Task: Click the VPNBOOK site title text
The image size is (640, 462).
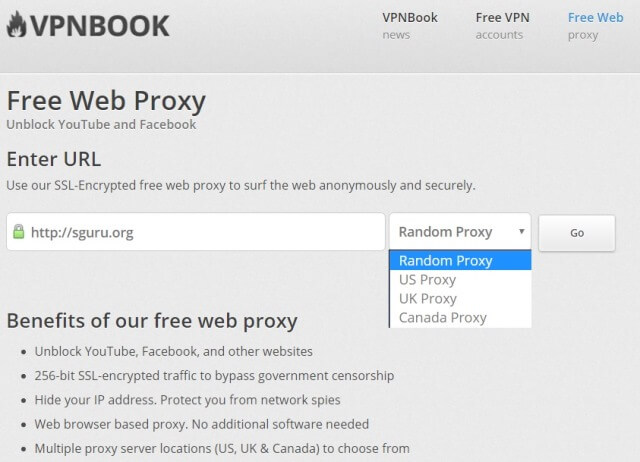Action: pyautogui.click(x=100, y=26)
